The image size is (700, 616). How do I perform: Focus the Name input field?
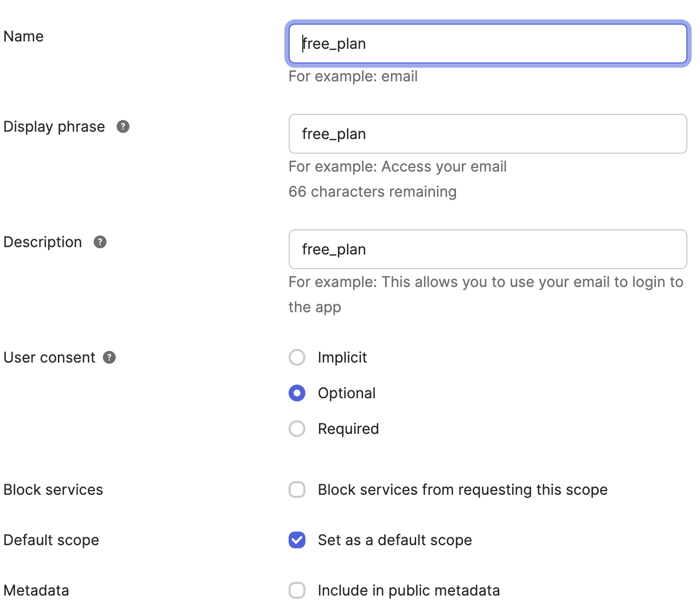point(488,44)
